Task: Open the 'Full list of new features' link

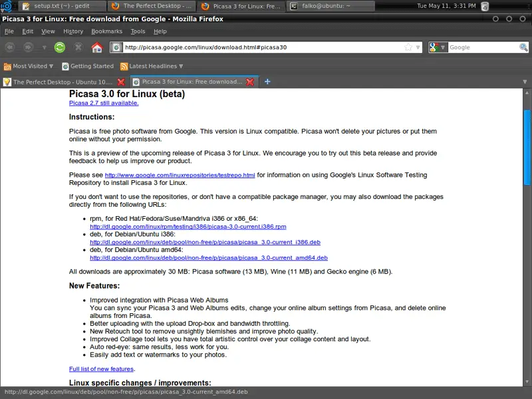Action: tap(101, 369)
